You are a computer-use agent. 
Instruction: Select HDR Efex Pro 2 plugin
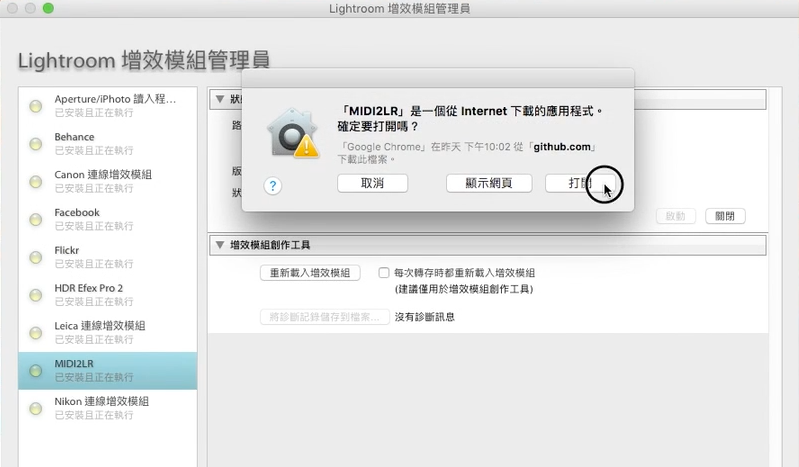108,294
